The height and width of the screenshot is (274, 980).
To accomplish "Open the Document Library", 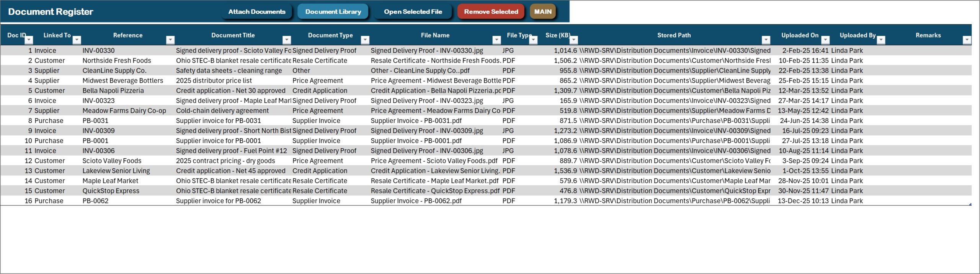I will [333, 11].
